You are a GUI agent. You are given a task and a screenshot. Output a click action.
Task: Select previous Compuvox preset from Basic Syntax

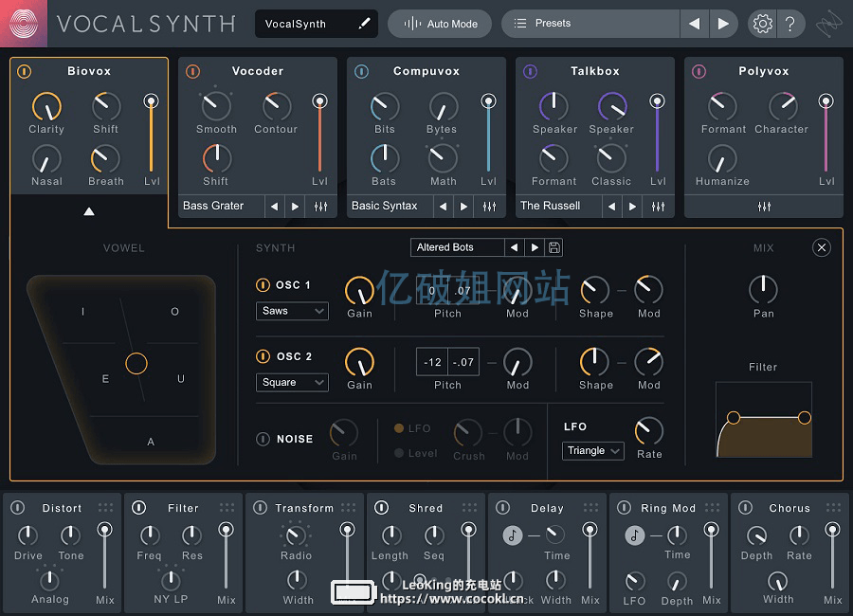(x=443, y=207)
